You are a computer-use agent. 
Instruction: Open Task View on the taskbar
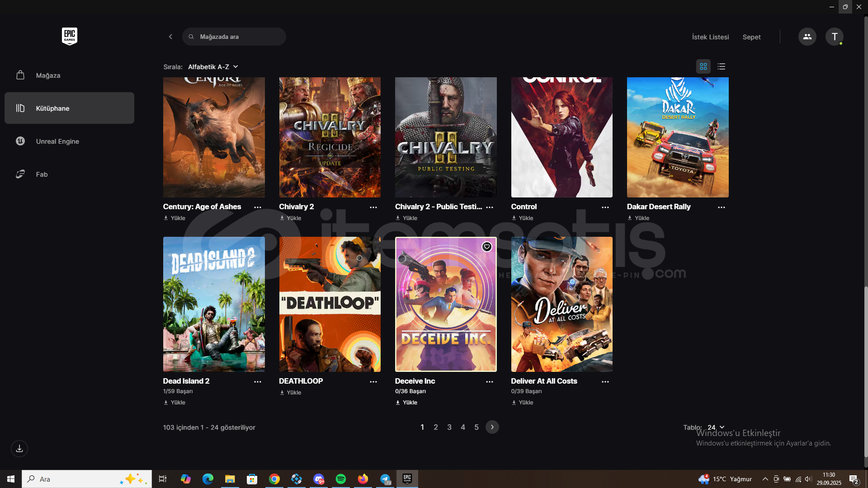(163, 479)
